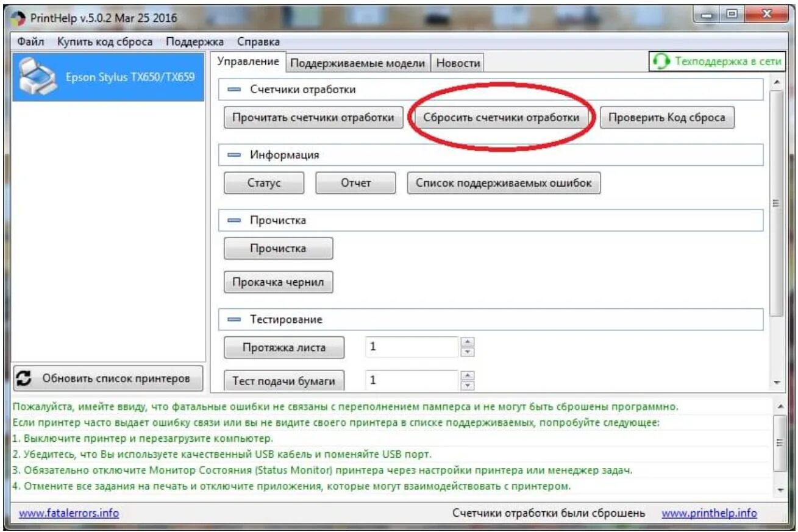Click the Обновить список принтеров text
This screenshot has width=798, height=532.
point(116,378)
